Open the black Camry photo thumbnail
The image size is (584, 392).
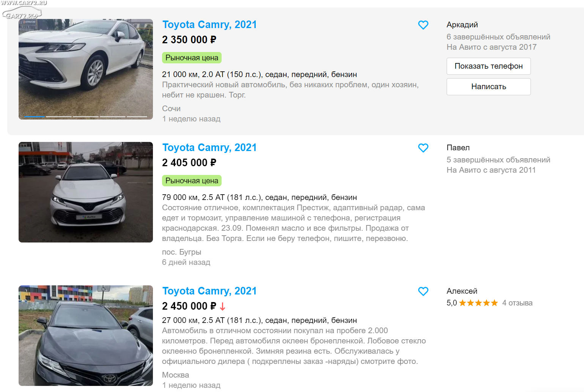[x=86, y=335]
